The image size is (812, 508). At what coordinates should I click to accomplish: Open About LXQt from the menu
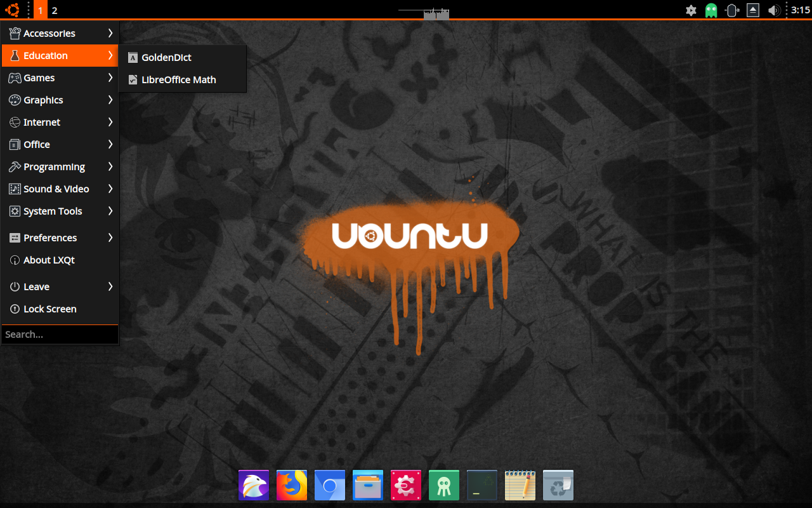(x=60, y=260)
